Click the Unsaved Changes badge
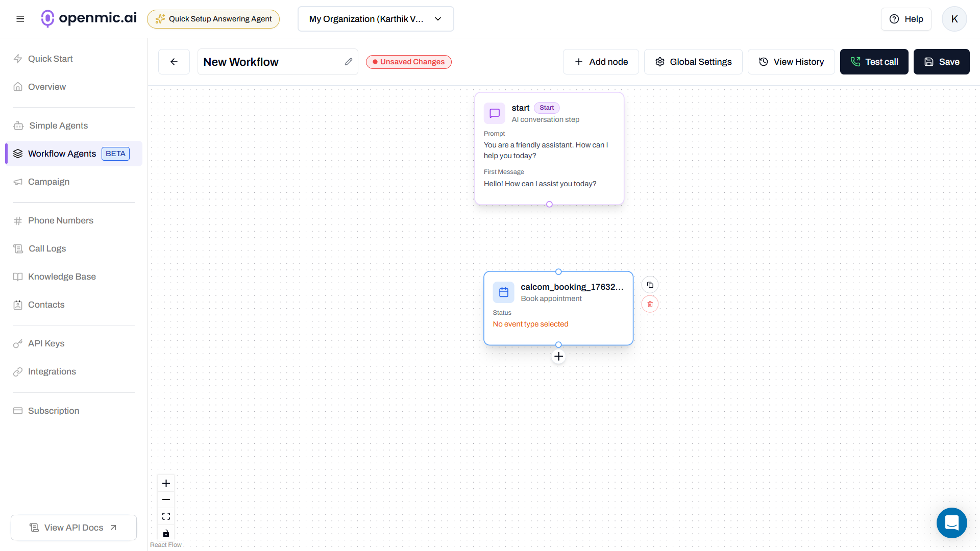Viewport: 980px width, 551px height. click(408, 61)
